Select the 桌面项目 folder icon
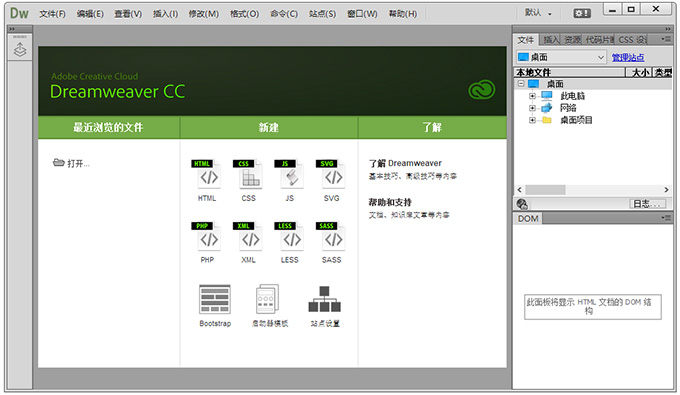The image size is (680, 395). [547, 120]
